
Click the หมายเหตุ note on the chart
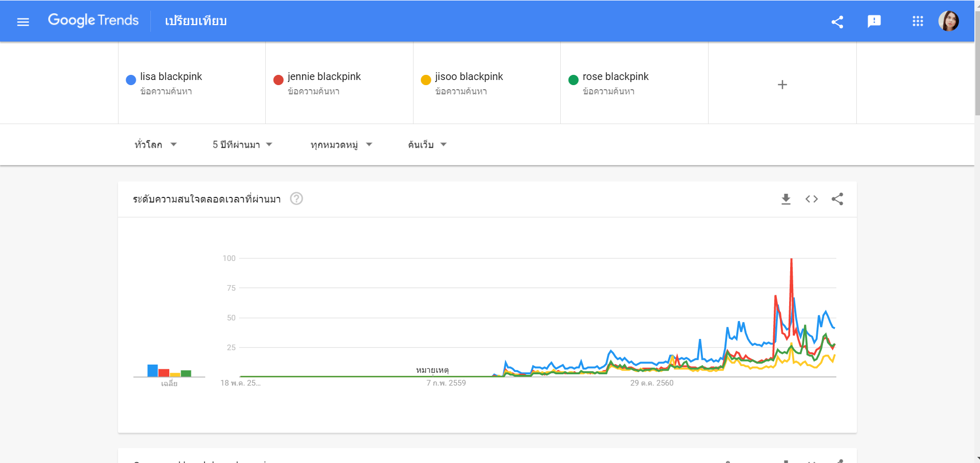point(433,370)
